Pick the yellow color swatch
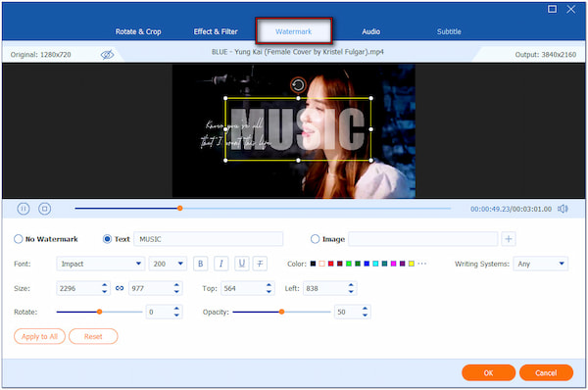 412,264
